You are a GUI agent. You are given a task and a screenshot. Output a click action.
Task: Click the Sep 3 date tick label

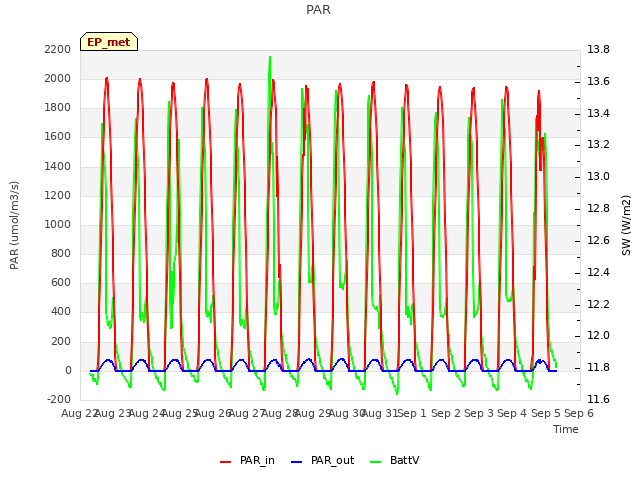(x=479, y=413)
